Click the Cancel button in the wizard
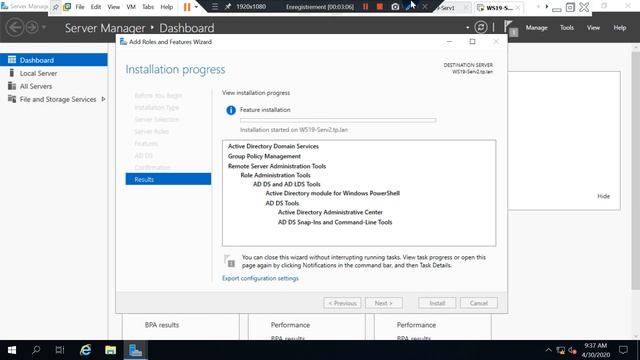This screenshot has height=360, width=640. 479,303
